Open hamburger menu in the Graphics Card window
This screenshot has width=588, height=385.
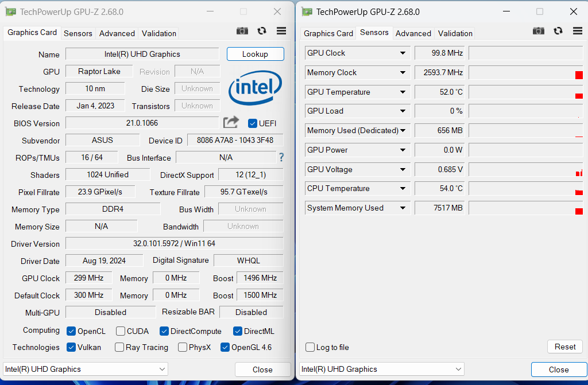[x=281, y=31]
